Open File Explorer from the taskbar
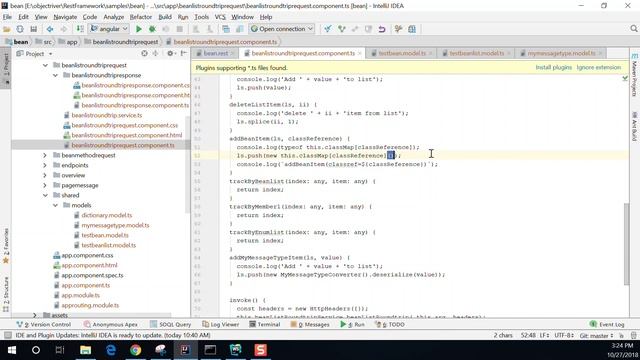Image resolution: width=640 pixels, height=360 pixels. click(x=85, y=350)
